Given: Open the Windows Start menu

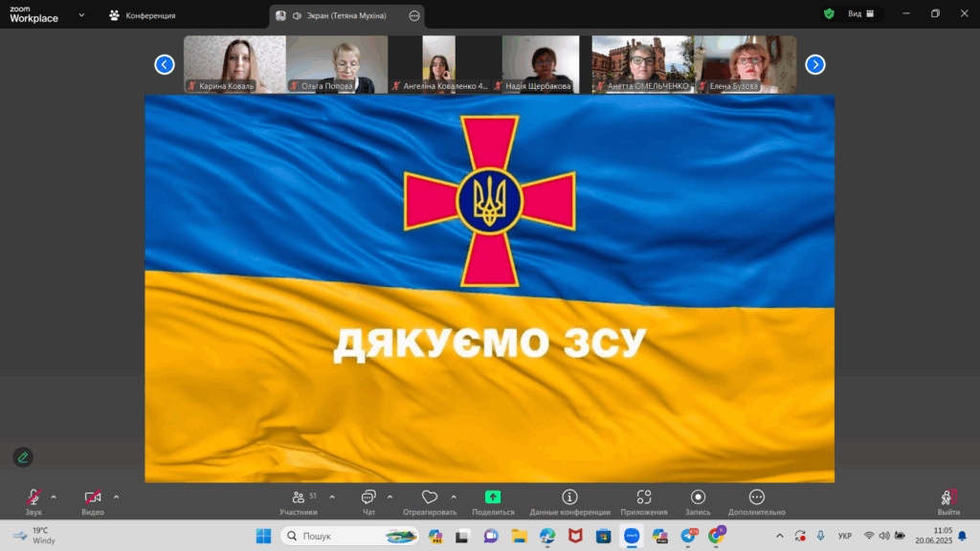Looking at the screenshot, I should click(x=264, y=536).
